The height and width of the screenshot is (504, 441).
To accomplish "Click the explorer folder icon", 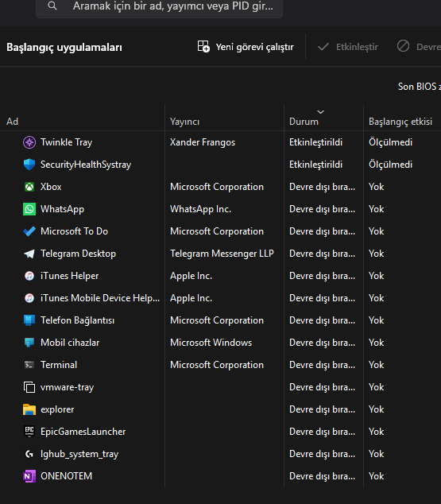I will click(29, 409).
